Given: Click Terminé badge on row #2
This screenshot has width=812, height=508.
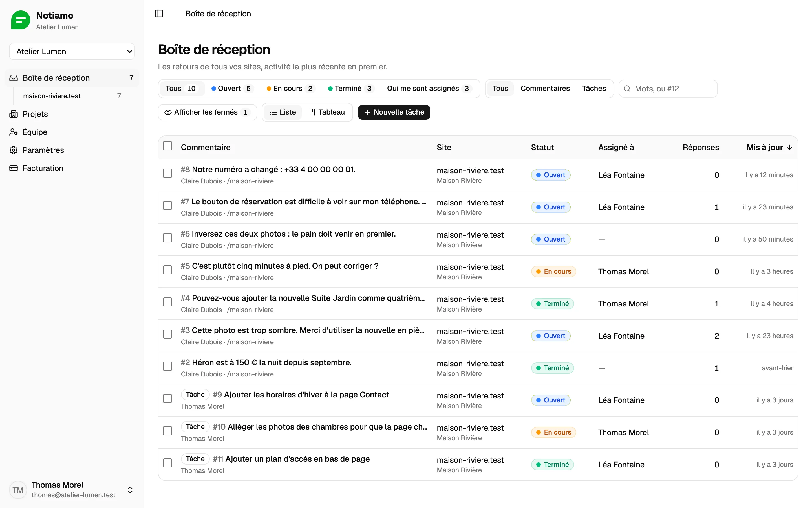Looking at the screenshot, I should click(x=552, y=368).
